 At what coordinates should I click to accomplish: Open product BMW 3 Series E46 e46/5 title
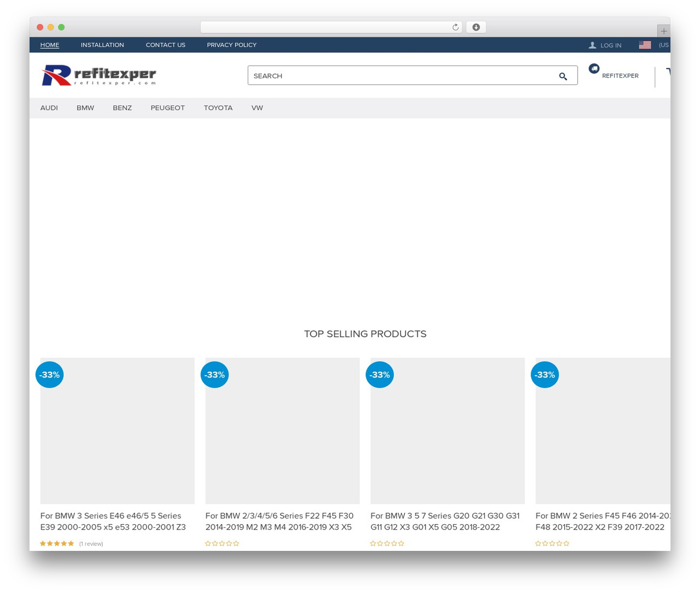click(113, 521)
